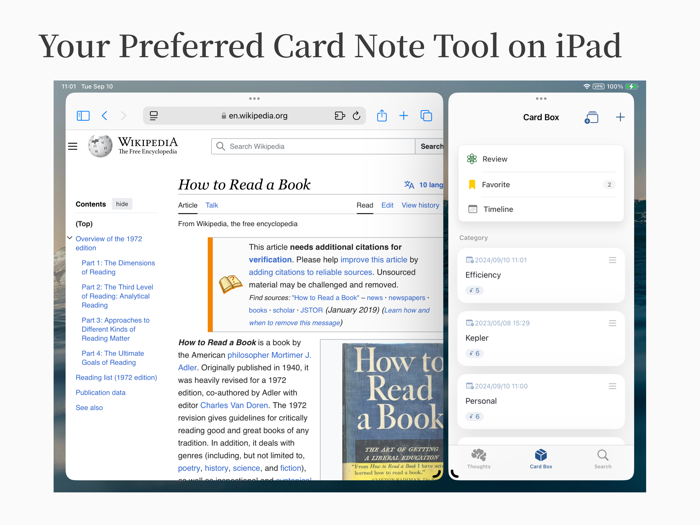Click the Wikipedia Search button
Image resolution: width=700 pixels, height=525 pixels.
tap(431, 146)
